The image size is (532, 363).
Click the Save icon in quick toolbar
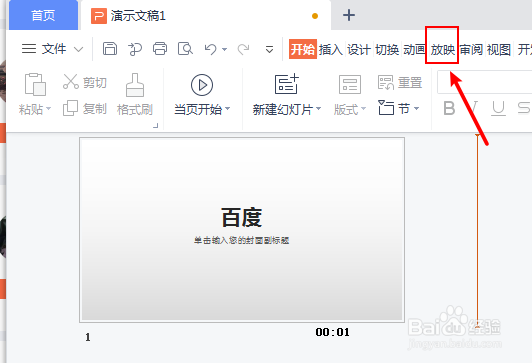point(110,49)
